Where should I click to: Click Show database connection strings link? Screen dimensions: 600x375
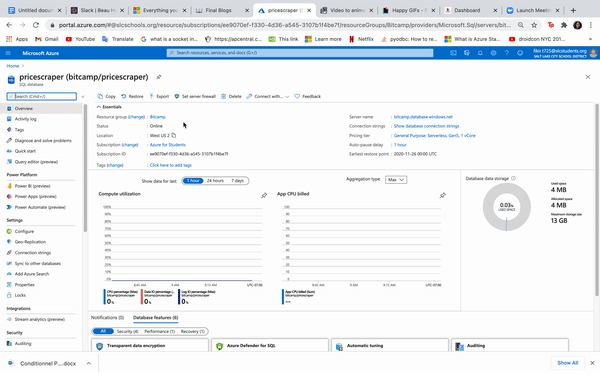(426, 126)
